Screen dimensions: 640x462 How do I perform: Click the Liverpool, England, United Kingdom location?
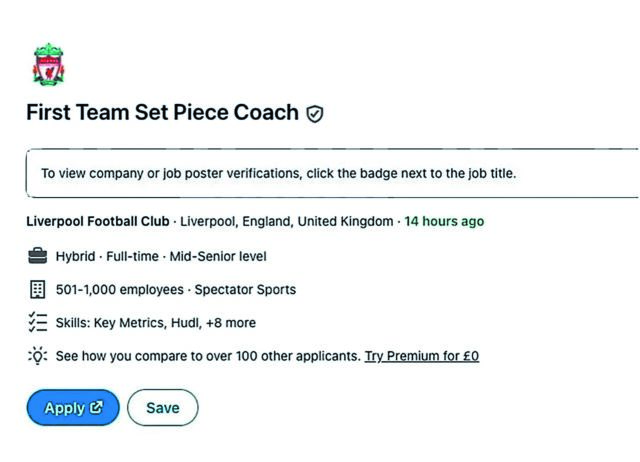(287, 221)
